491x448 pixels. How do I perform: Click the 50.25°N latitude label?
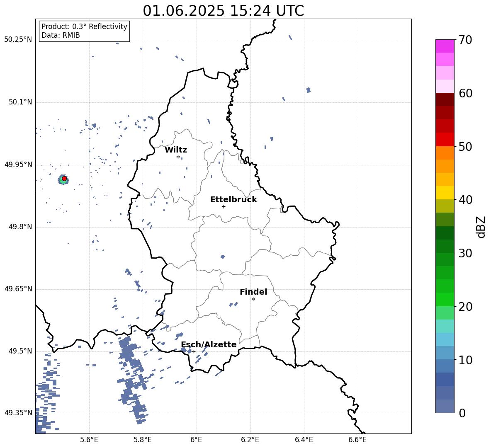(18, 40)
